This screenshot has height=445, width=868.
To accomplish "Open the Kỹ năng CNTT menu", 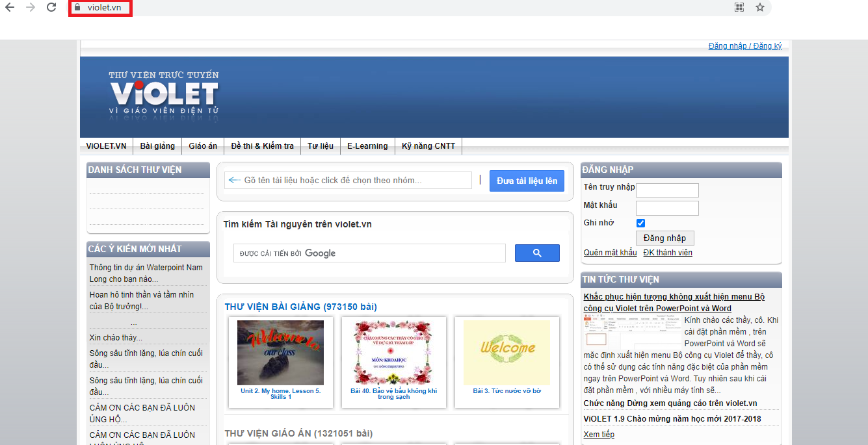I will [x=428, y=146].
